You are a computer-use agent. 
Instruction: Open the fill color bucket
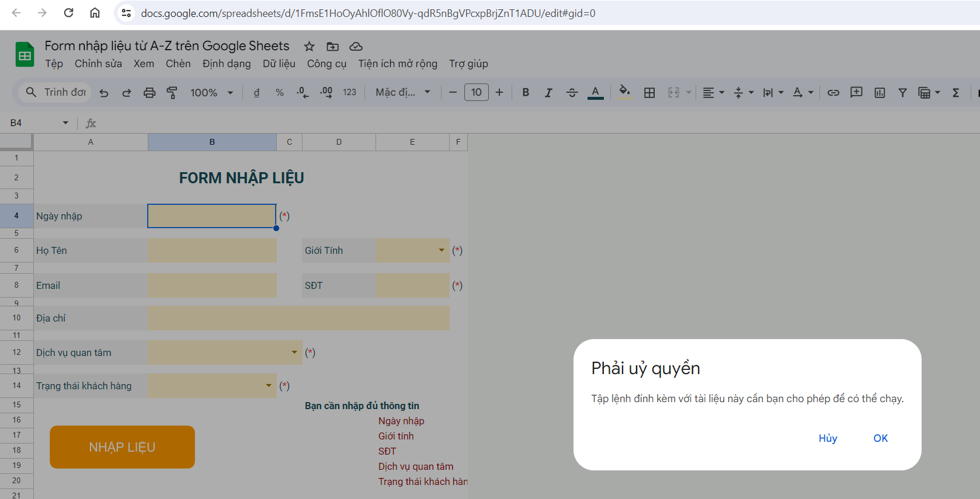point(624,92)
